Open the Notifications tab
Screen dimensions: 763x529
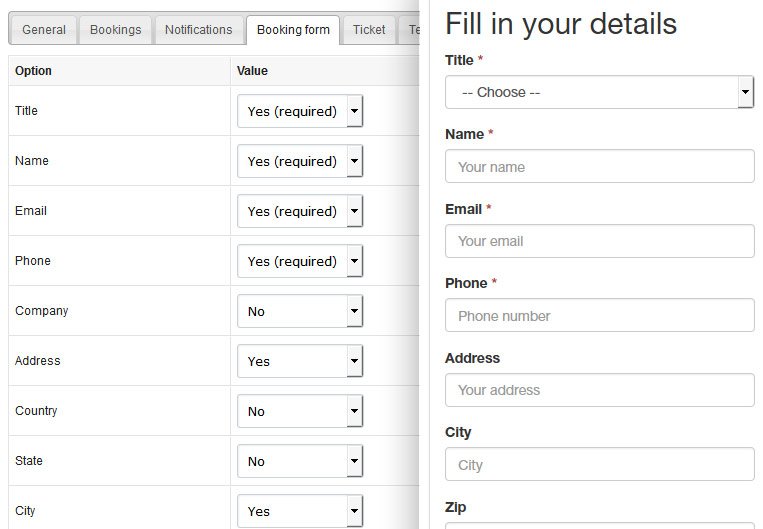(x=199, y=30)
